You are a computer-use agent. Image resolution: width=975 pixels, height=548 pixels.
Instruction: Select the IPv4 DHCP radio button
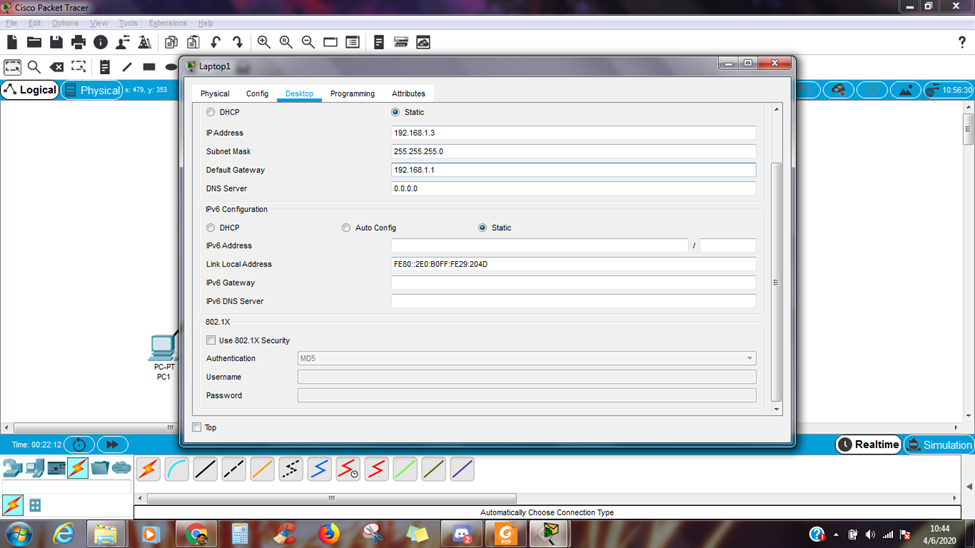(211, 112)
